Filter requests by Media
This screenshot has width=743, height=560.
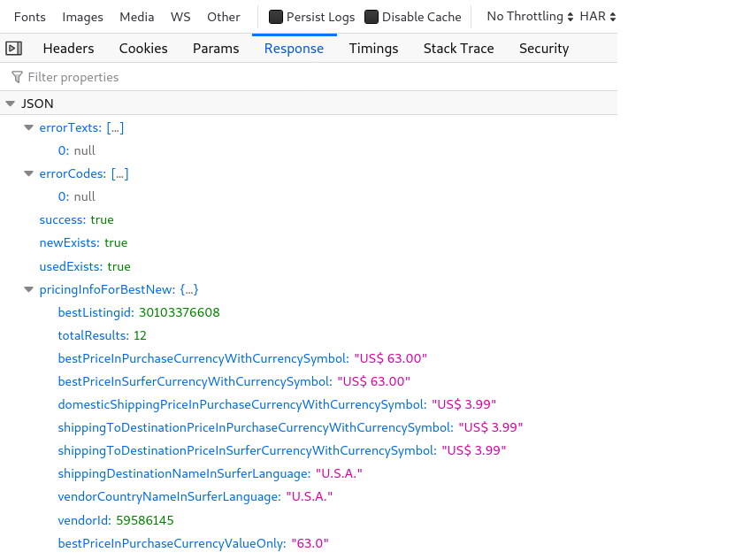pyautogui.click(x=136, y=17)
